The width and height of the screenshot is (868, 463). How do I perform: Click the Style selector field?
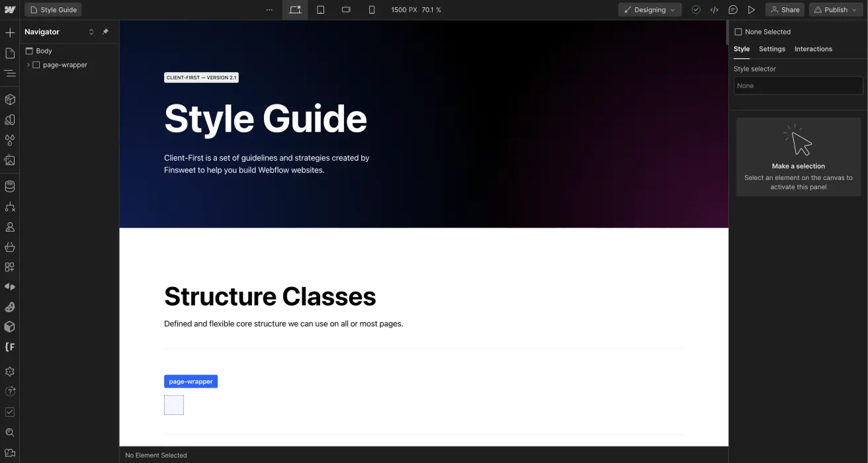798,85
